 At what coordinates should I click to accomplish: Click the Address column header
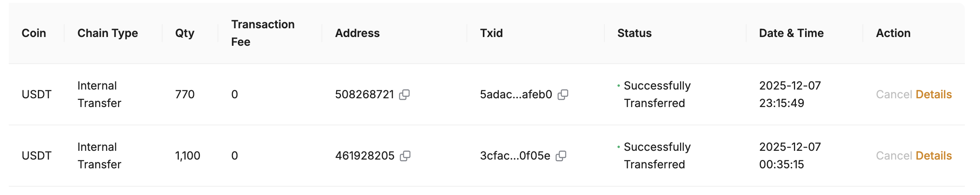[x=357, y=33]
